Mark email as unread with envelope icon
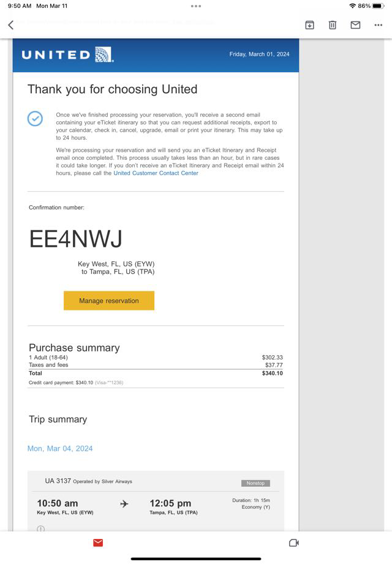 [355, 25]
